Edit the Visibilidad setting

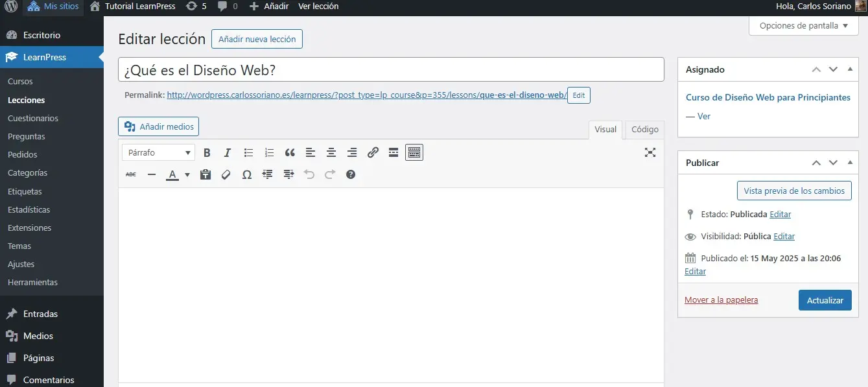[x=784, y=237]
